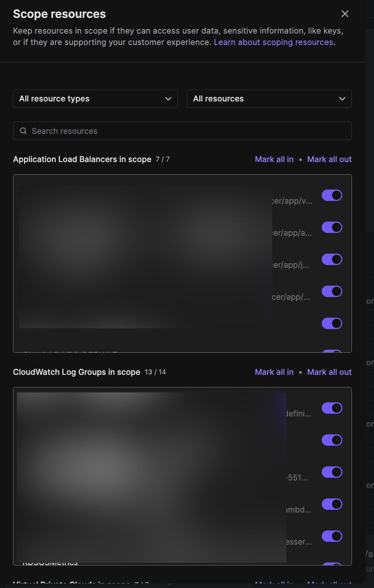Mark all Application Load Balancers in

274,159
